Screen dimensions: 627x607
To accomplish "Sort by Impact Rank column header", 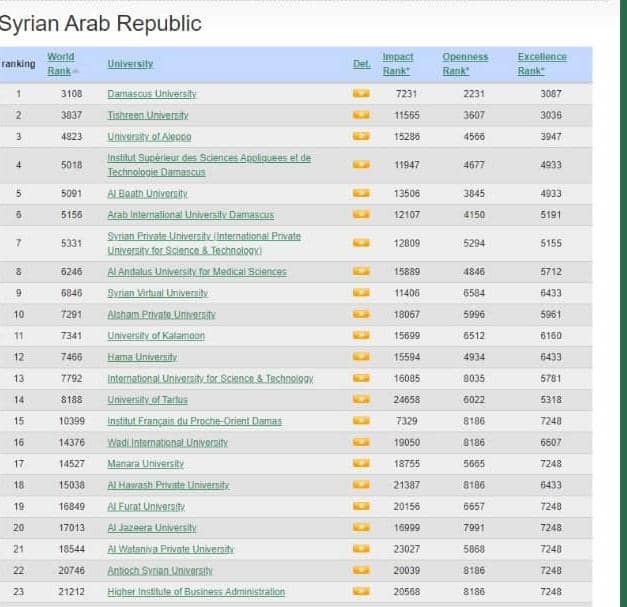I will pos(397,64).
